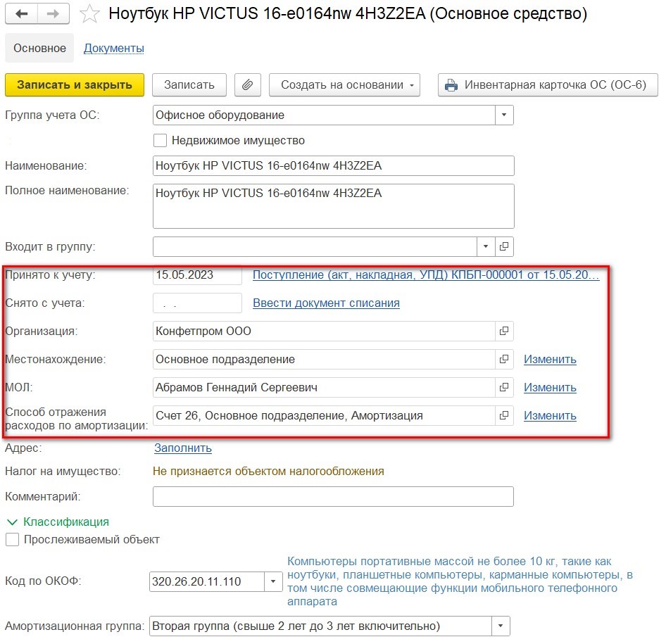Click the Код по ОКОФ value 320.26.20.11.110

click(x=207, y=581)
